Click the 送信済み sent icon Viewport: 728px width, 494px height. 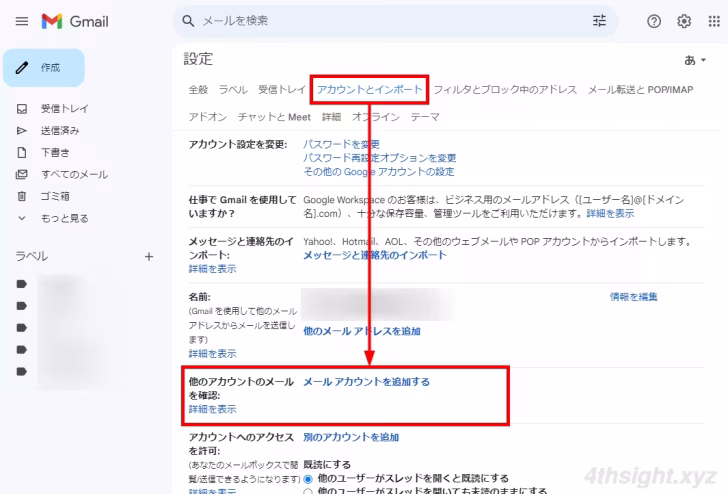[x=22, y=130]
